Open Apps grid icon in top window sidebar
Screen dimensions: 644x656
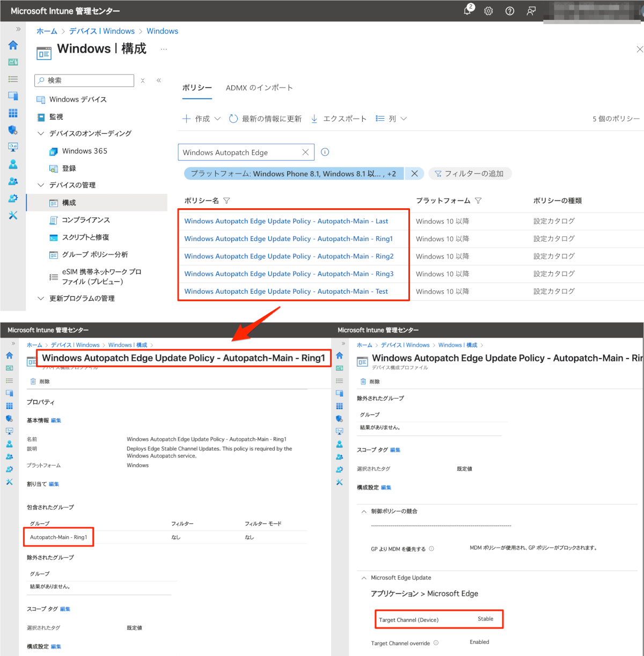(13, 113)
